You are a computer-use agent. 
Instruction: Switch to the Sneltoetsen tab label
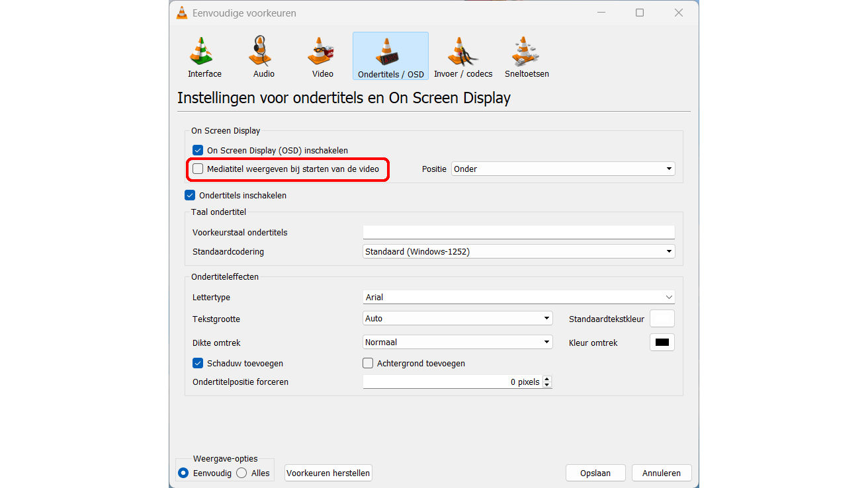tap(527, 74)
